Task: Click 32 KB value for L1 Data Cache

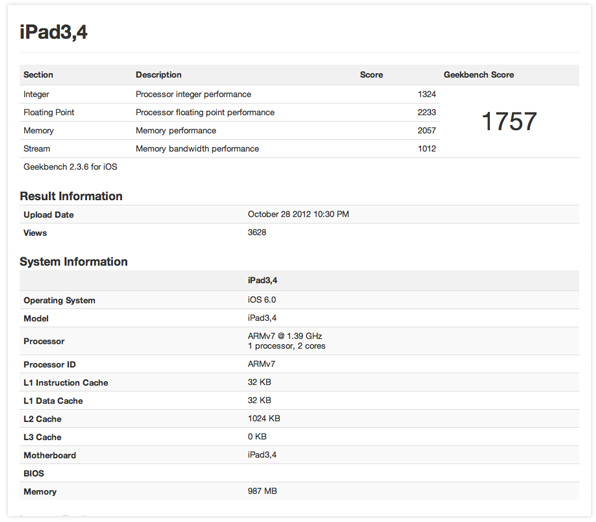Action: (260, 400)
